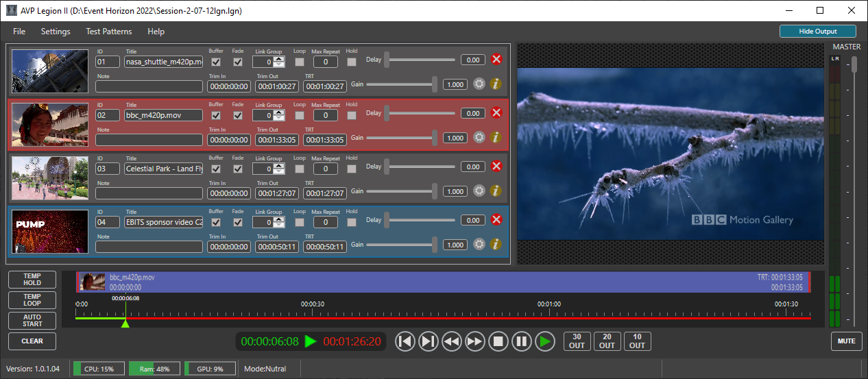This screenshot has width=868, height=379.
Task: Skip to the previous clip
Action: [x=405, y=341]
